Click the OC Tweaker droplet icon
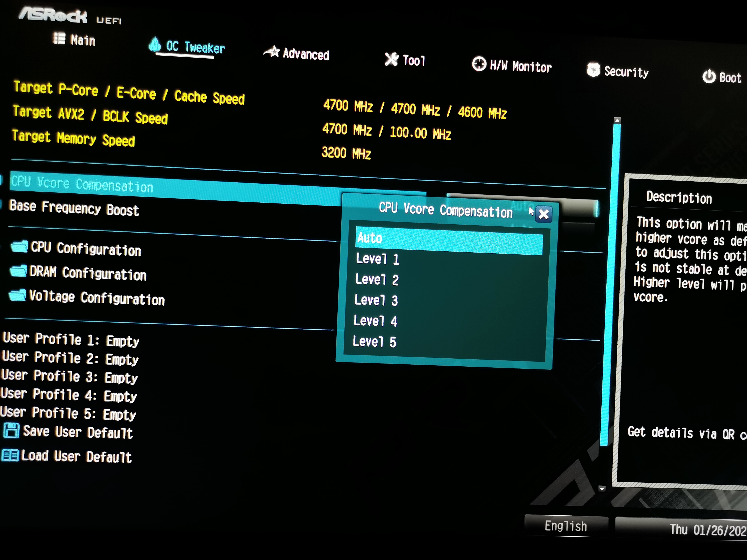The height and width of the screenshot is (560, 747). coord(155,45)
